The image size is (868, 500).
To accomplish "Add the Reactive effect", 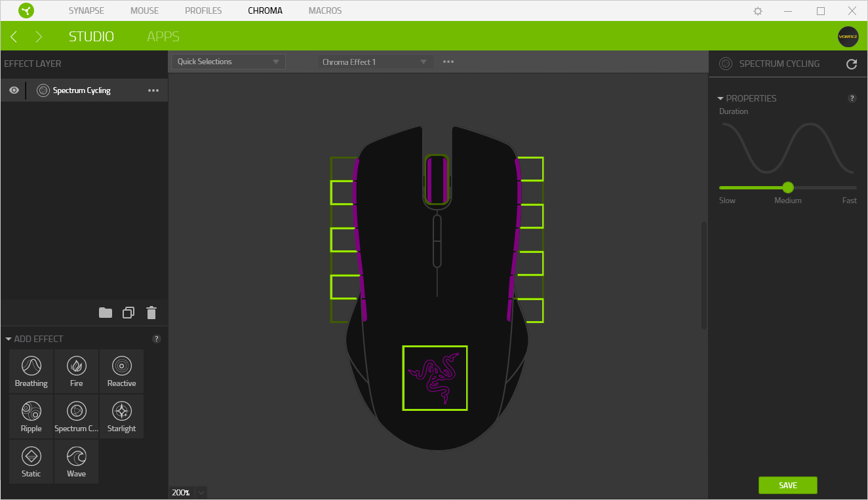I will 122,371.
